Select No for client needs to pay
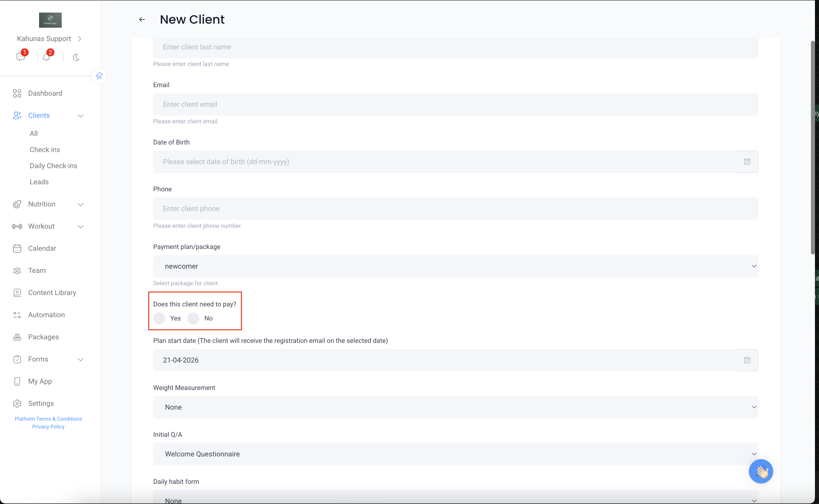Viewport: 819px width, 504px height. 194,318
